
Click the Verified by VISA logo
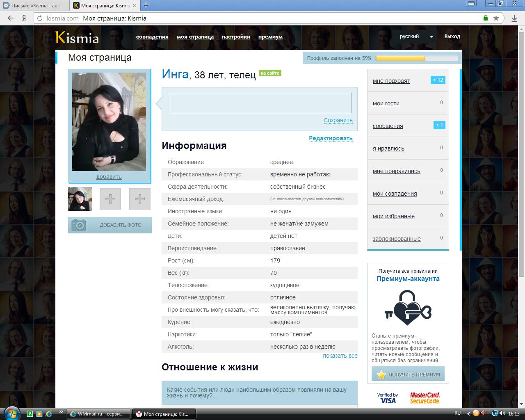pos(388,398)
